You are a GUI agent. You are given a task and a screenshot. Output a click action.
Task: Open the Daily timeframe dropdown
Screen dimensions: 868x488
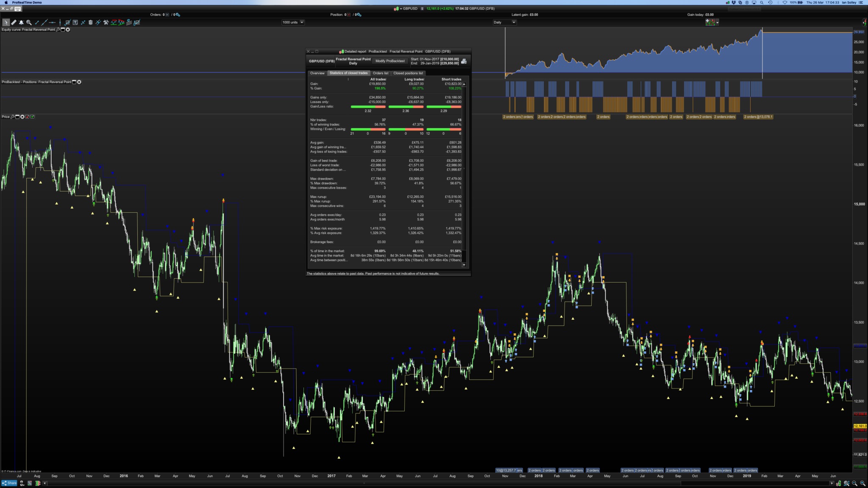514,22
